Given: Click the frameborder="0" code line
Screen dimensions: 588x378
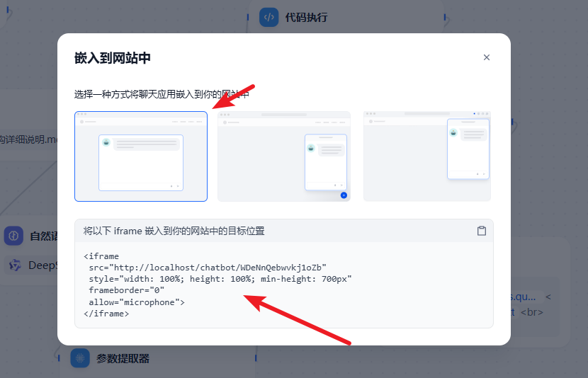Looking at the screenshot, I should click(x=126, y=290).
